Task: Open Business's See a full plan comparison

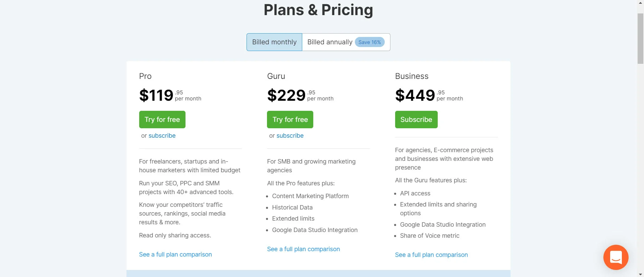Action: pos(431,255)
